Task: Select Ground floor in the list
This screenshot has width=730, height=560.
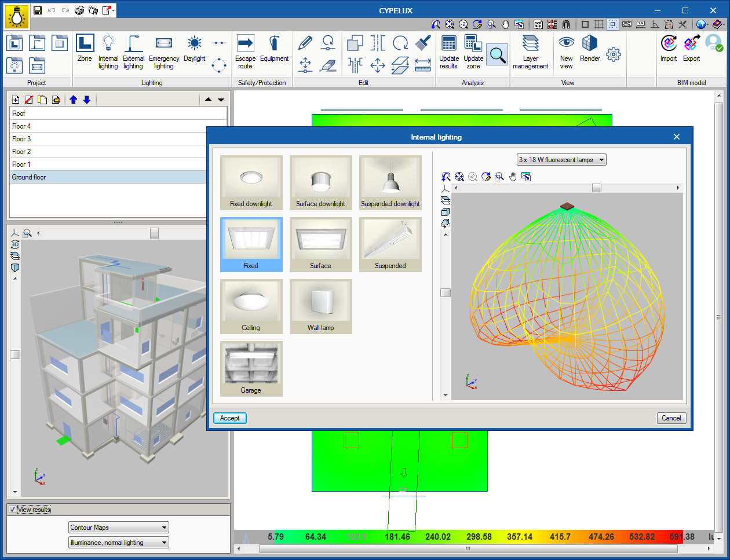Action: click(x=108, y=177)
